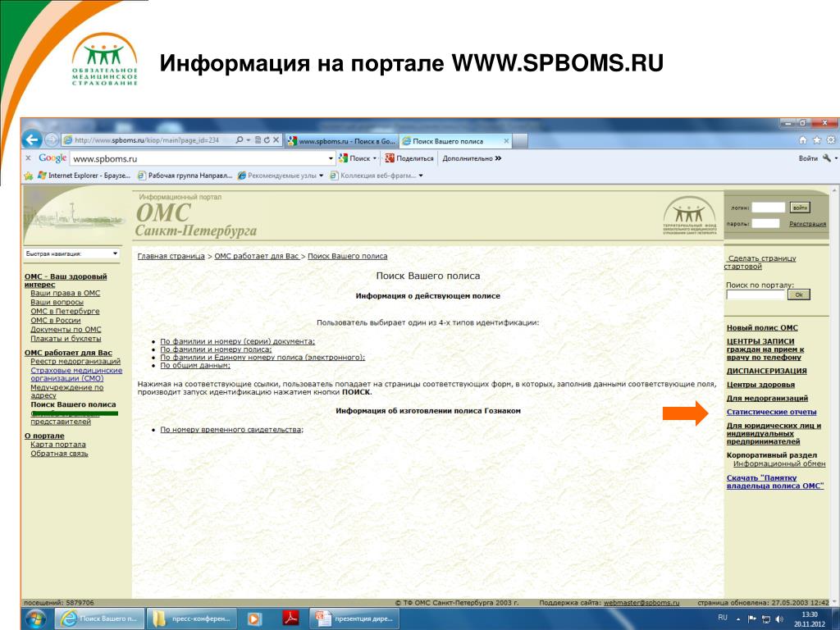This screenshot has width=840, height=630.
Task: Open 'По общим данным' link
Action: click(x=195, y=365)
